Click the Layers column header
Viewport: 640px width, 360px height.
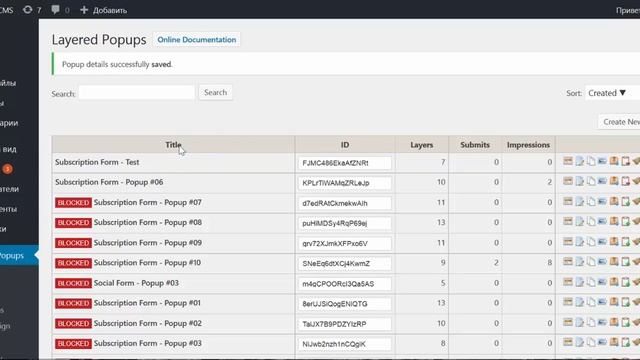[x=422, y=144]
